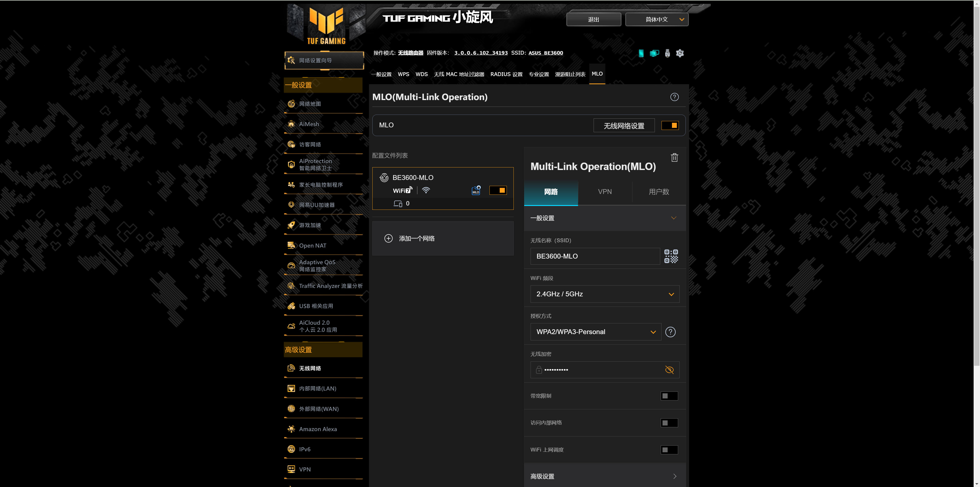Click the gear settings status icon
This screenshot has height=487, width=980.
pos(680,53)
